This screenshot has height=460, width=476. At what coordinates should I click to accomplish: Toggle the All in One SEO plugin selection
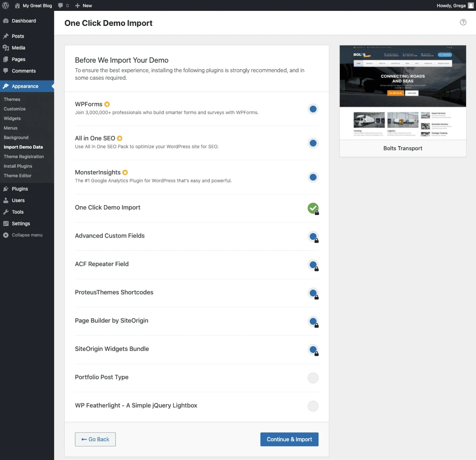tap(313, 143)
